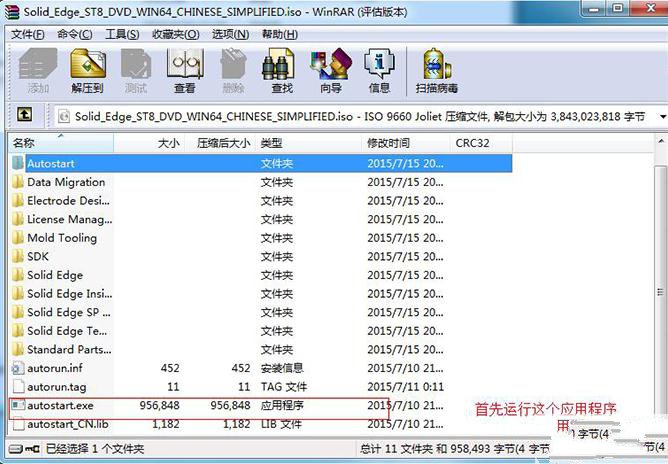The width and height of the screenshot is (668, 464).
Task: Click the Mold Tooling folder icon
Action: (x=18, y=238)
